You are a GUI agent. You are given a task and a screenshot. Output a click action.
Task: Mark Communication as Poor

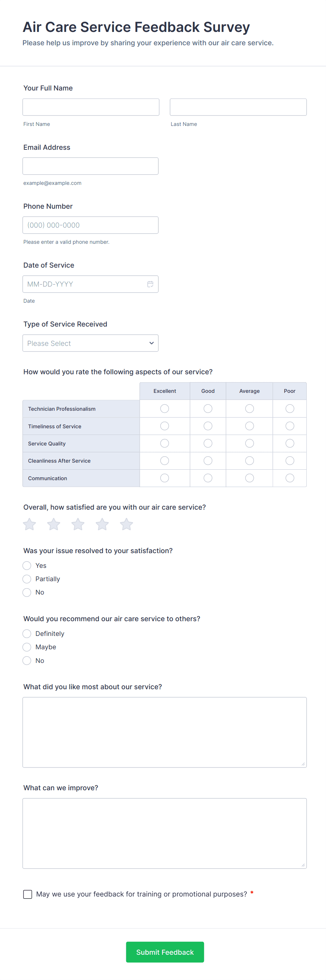(290, 478)
